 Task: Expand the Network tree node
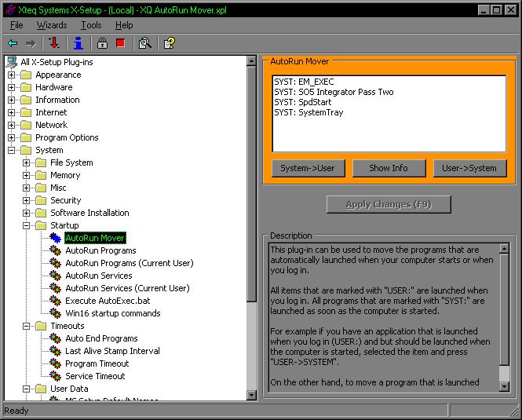[x=11, y=125]
